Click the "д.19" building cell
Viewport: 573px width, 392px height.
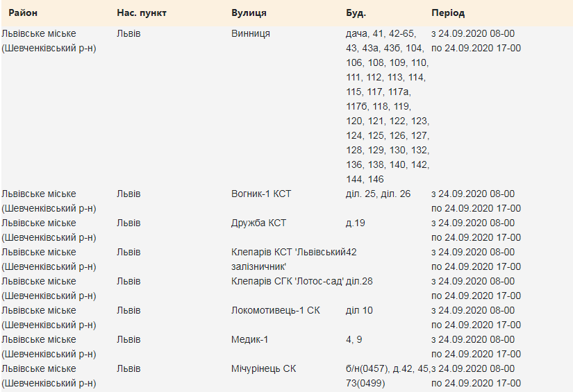pos(355,223)
